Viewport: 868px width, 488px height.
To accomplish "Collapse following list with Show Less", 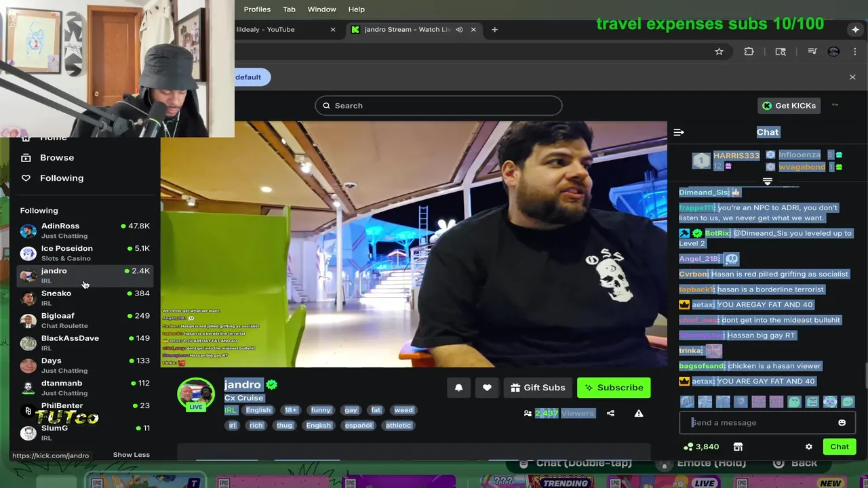I will point(132,455).
